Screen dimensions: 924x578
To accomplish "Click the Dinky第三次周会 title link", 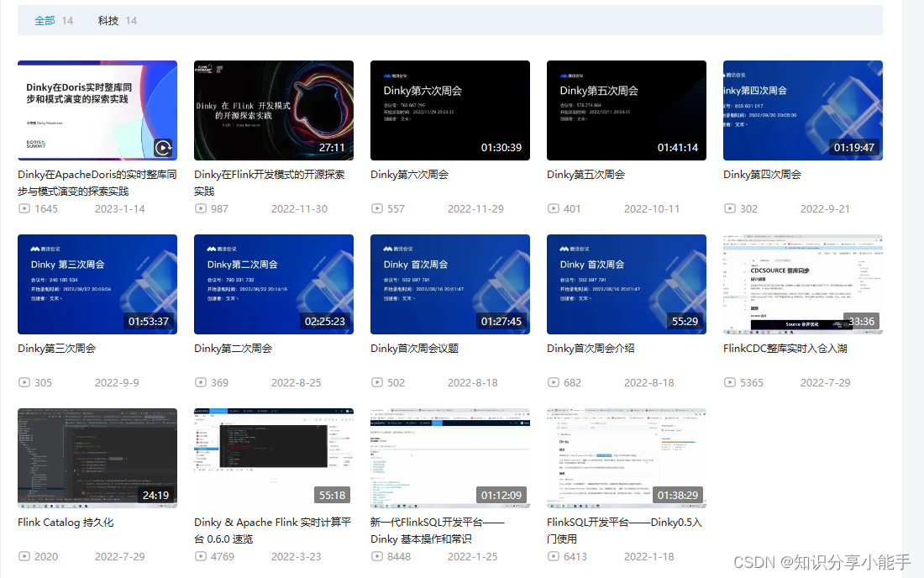I will pos(56,348).
